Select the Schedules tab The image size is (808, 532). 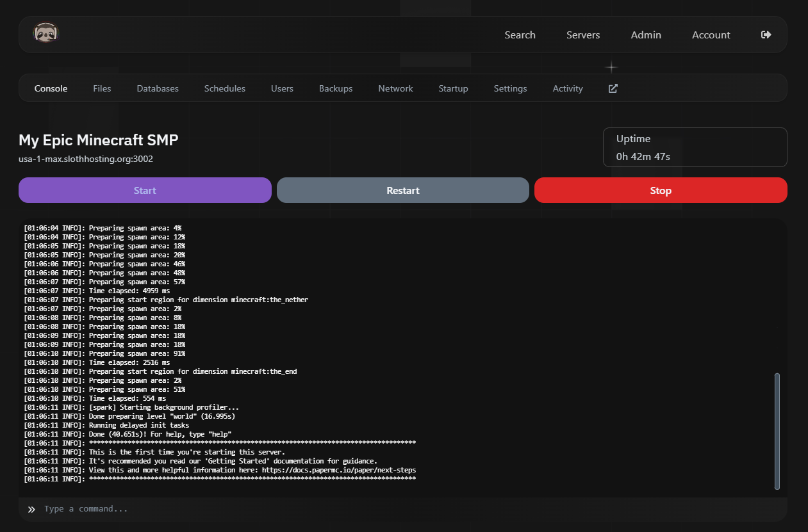pos(224,88)
